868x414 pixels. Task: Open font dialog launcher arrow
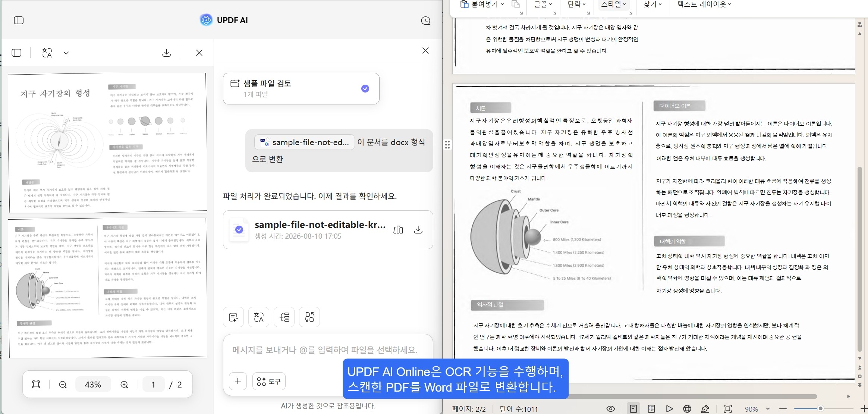coord(555,13)
